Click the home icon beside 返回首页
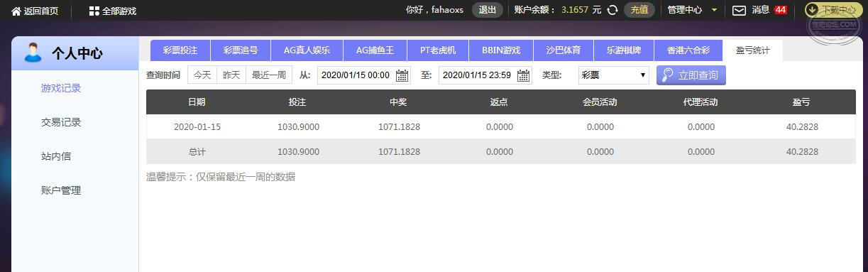Viewport: 868px width, 272px height. coord(16,11)
